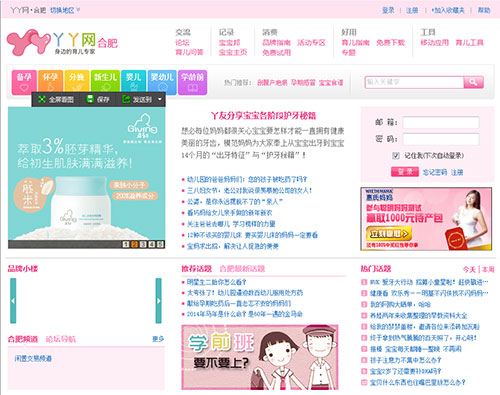Go to banner slide 5
500x395 pixels.
pos(160,244)
